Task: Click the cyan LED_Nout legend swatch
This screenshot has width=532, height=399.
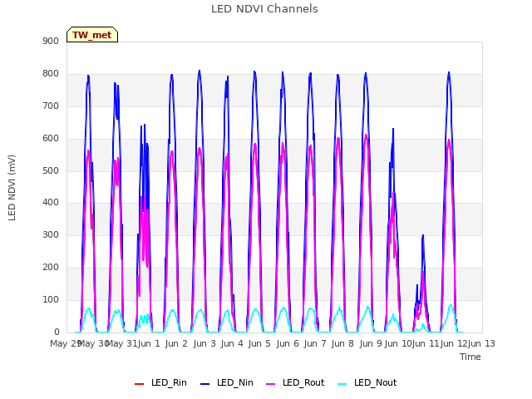Action: [342, 384]
